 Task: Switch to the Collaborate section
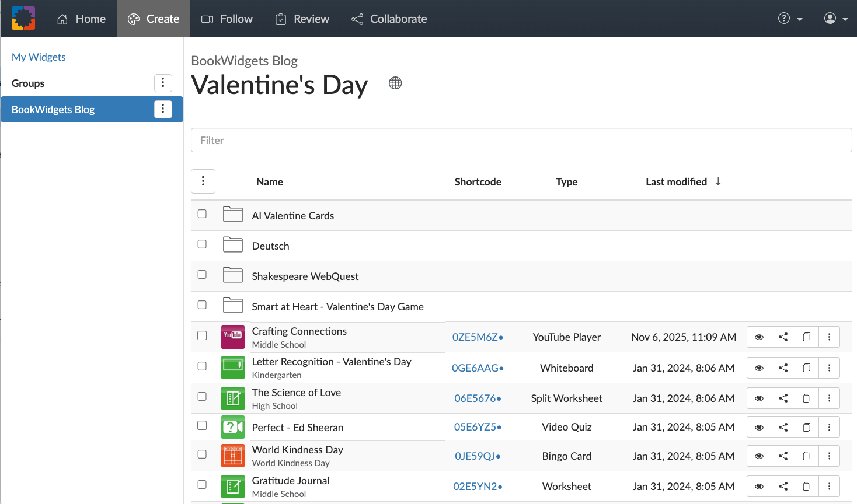pos(389,18)
